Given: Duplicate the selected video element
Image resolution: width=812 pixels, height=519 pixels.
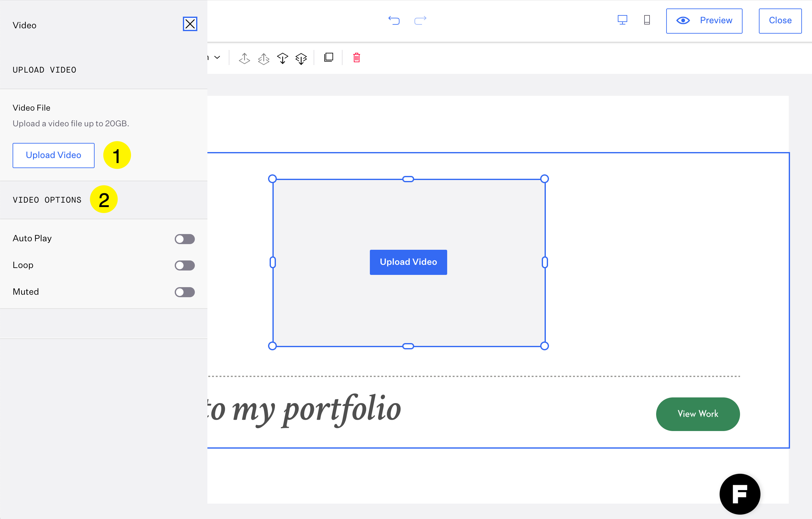Looking at the screenshot, I should [329, 58].
